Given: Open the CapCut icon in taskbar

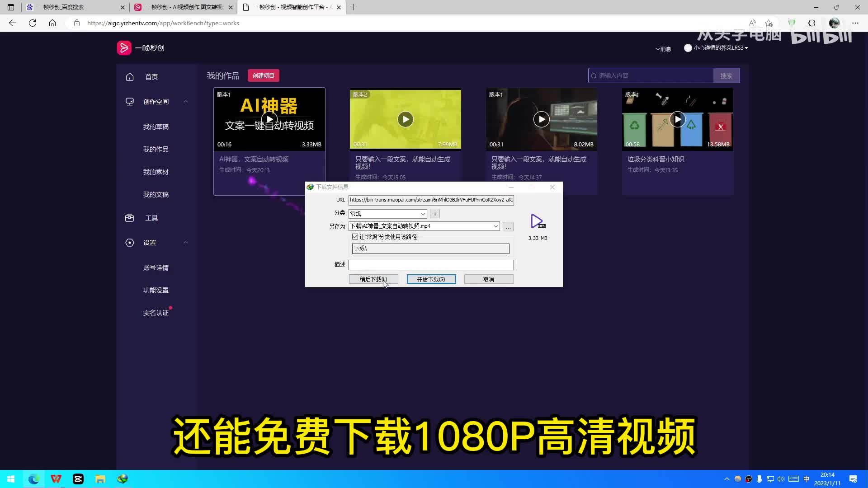Looking at the screenshot, I should (78, 479).
